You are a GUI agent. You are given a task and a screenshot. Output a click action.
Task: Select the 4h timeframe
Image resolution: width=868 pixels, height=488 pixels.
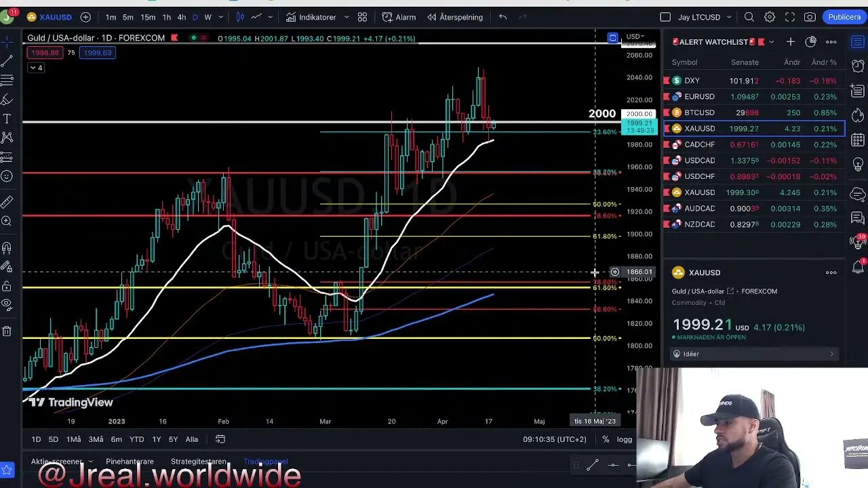pos(181,17)
